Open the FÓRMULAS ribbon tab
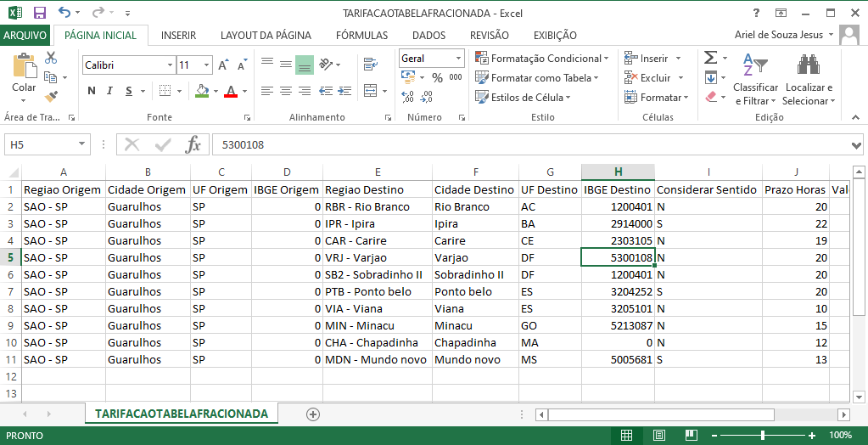868x445 pixels. tap(361, 36)
